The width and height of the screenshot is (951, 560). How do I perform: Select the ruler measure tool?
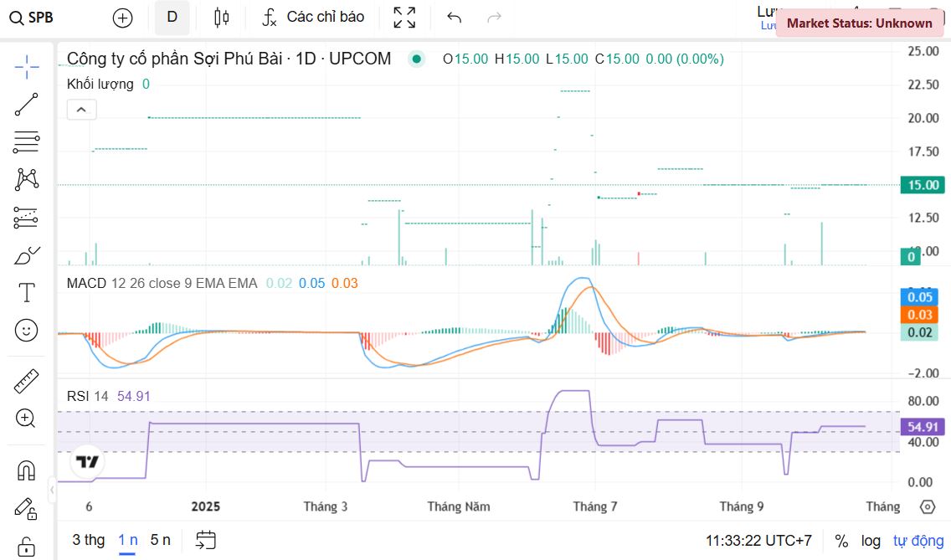pyautogui.click(x=27, y=382)
